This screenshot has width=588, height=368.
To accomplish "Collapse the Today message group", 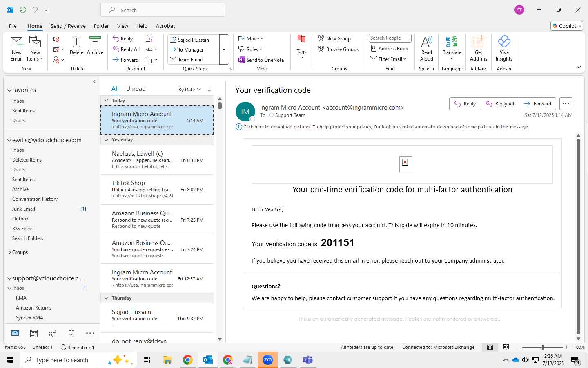I will [x=106, y=101].
